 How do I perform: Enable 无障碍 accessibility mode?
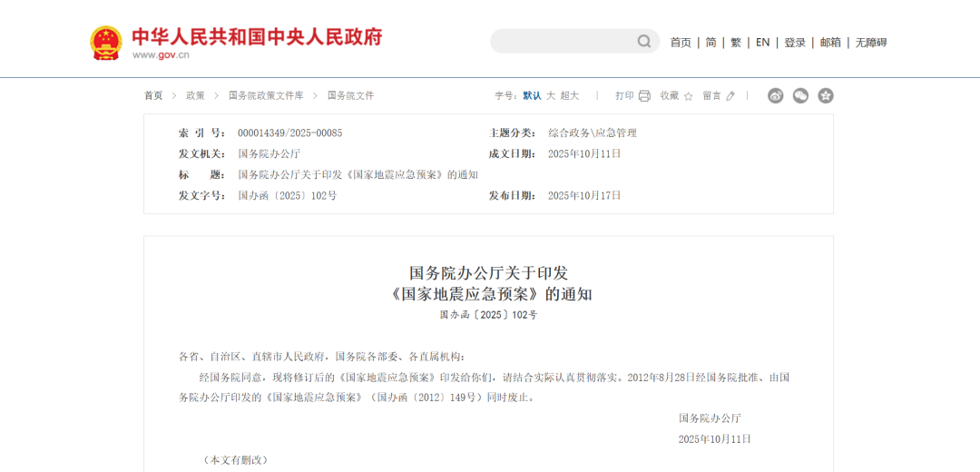pyautogui.click(x=871, y=43)
